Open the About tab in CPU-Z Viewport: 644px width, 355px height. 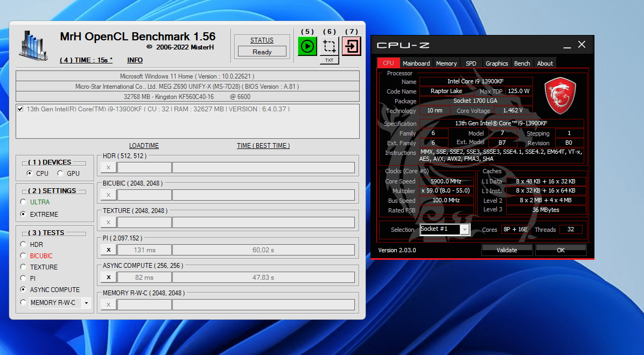pos(544,63)
